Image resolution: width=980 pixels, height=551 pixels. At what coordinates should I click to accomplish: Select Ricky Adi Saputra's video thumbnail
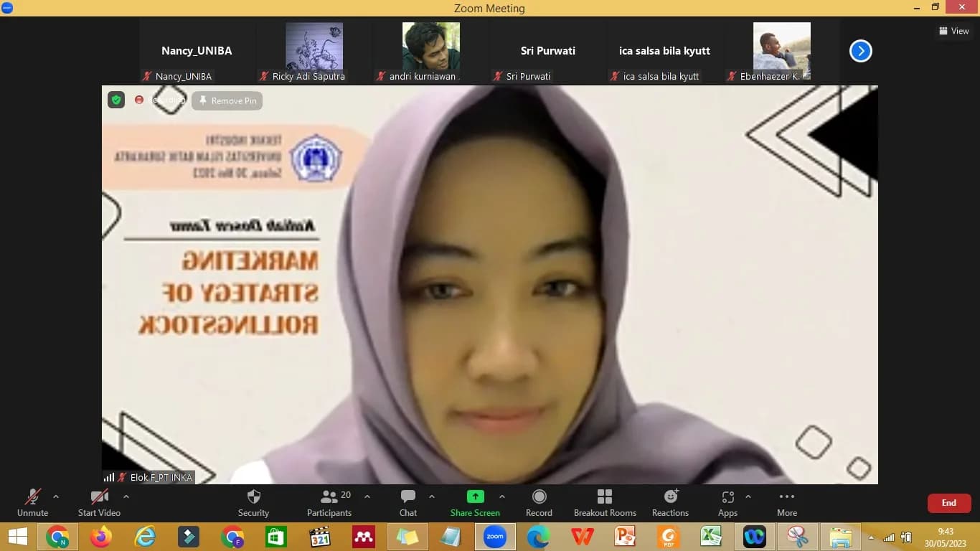[314, 51]
